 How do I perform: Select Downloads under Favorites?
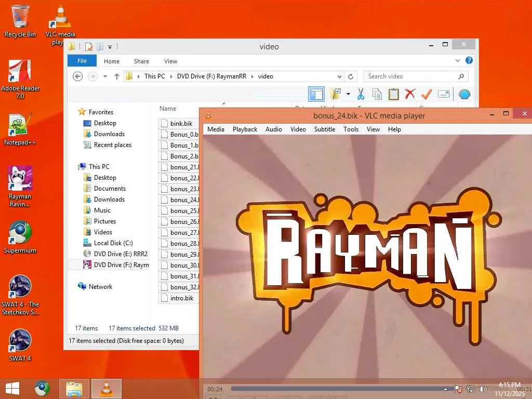[109, 134]
